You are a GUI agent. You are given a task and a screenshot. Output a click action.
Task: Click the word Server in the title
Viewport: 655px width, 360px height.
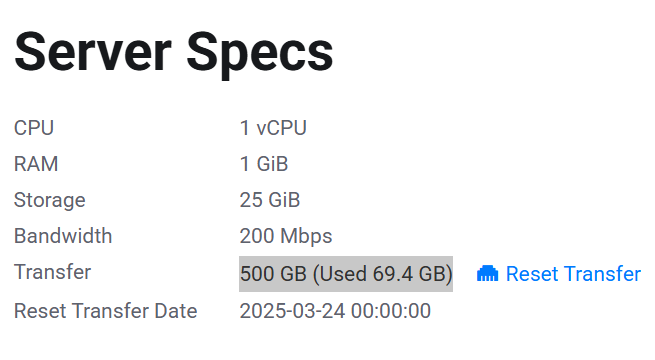coord(93,53)
